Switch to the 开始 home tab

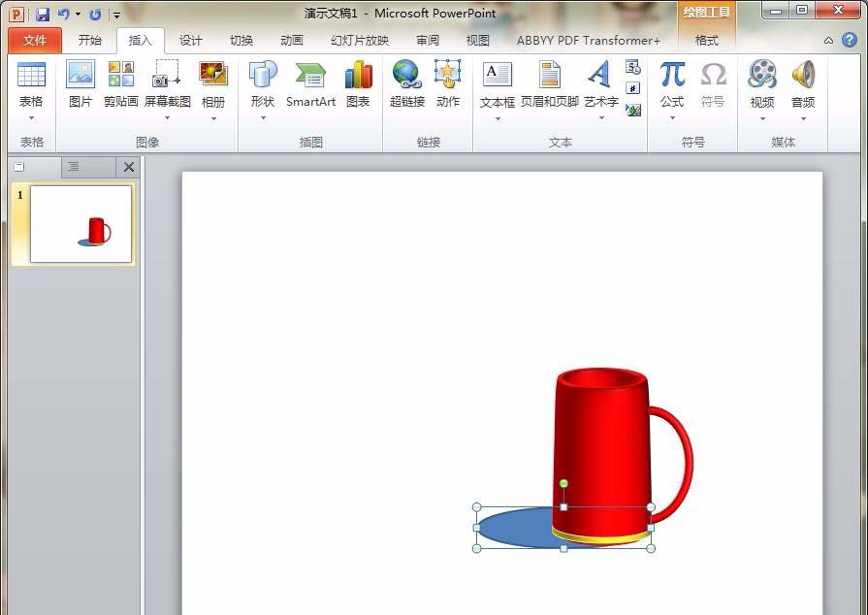89,41
